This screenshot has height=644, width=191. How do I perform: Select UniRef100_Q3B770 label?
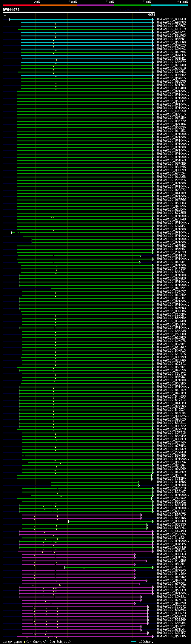pos(171,121)
